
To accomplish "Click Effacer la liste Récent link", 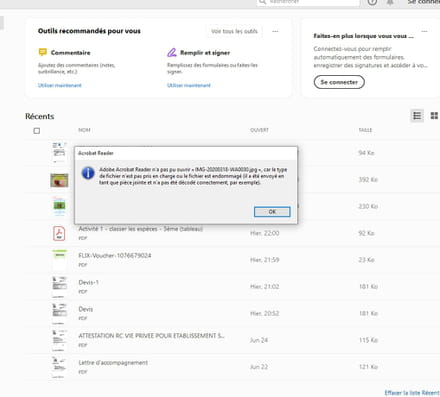I will [412, 393].
